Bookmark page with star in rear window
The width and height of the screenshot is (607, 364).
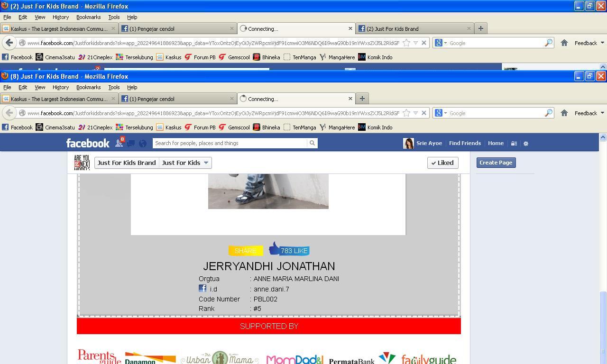[x=406, y=43]
